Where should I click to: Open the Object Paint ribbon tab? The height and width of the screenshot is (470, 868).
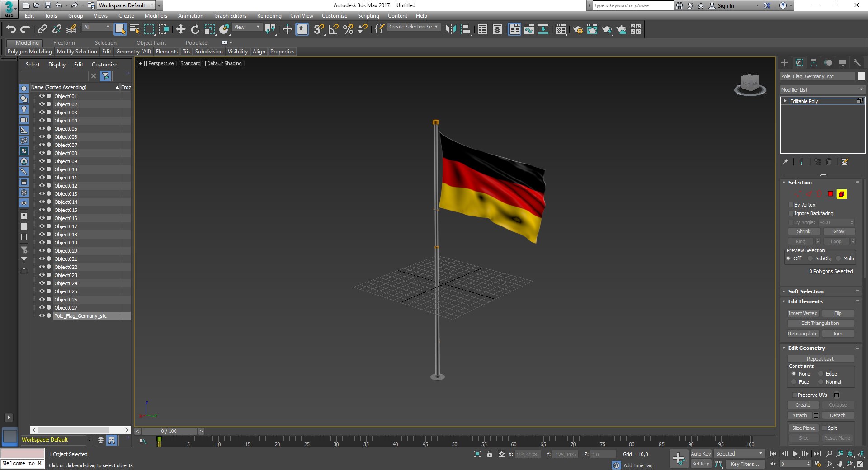pyautogui.click(x=151, y=43)
